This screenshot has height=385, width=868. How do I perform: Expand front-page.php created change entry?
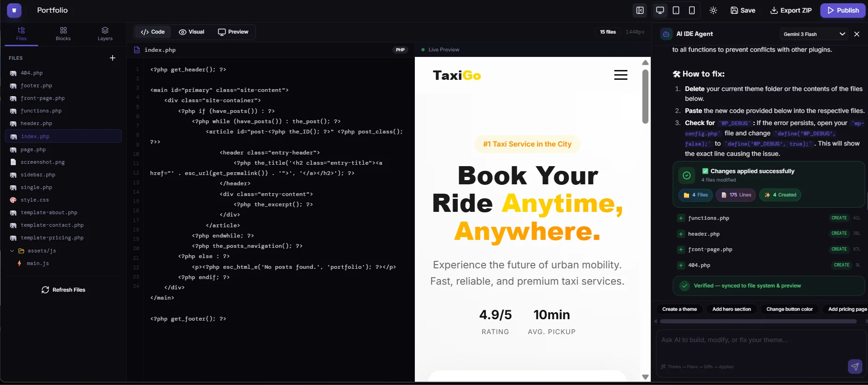pyautogui.click(x=768, y=250)
